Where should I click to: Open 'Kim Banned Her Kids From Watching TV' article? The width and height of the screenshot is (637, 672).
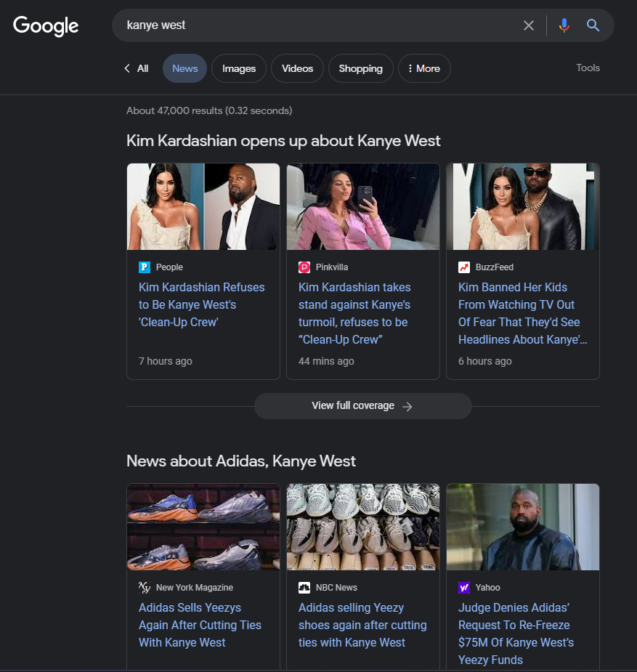523,313
